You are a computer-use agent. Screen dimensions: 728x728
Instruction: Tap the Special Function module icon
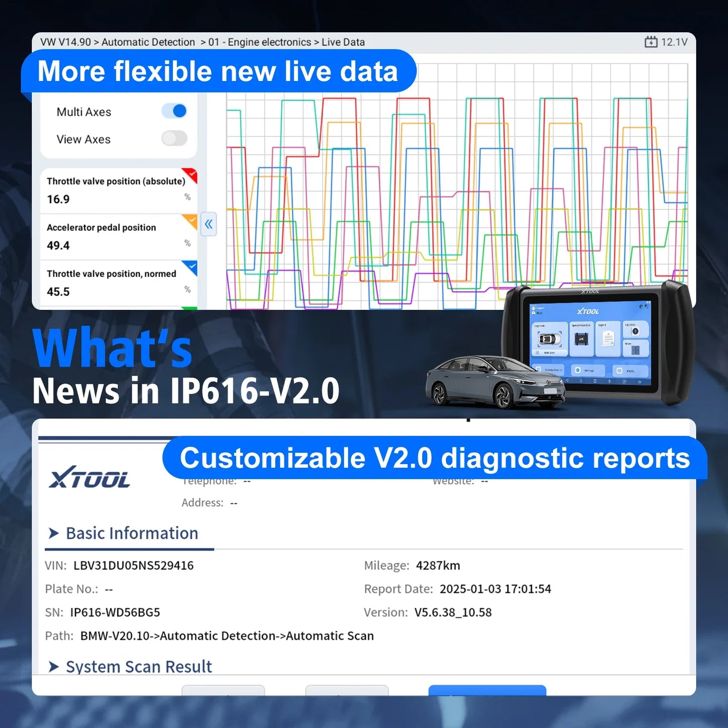[581, 340]
